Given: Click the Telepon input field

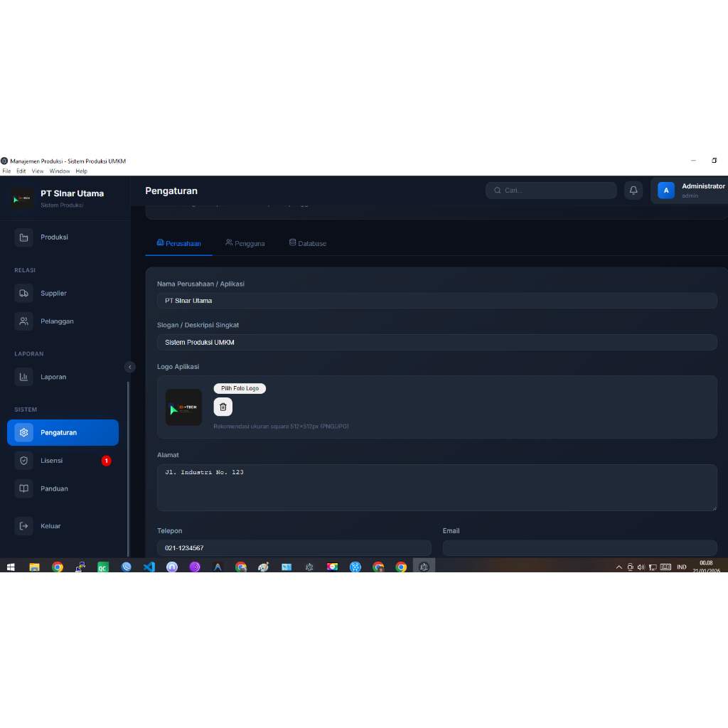Looking at the screenshot, I should tap(294, 548).
